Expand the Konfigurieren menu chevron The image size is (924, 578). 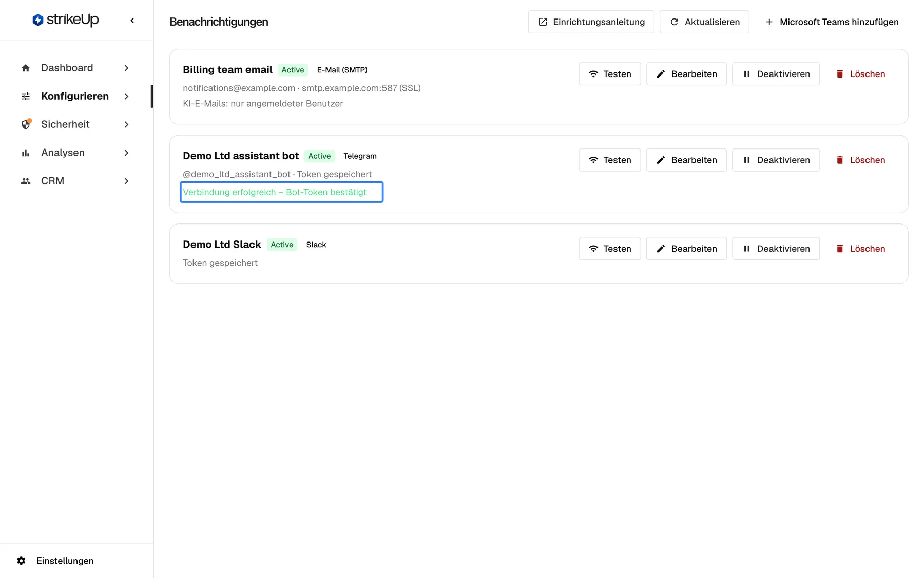point(126,96)
